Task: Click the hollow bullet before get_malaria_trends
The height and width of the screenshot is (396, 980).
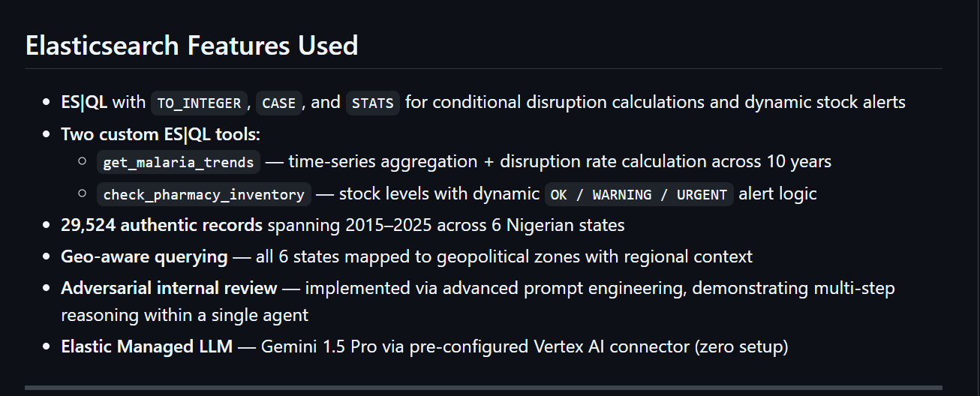Action: click(x=83, y=162)
